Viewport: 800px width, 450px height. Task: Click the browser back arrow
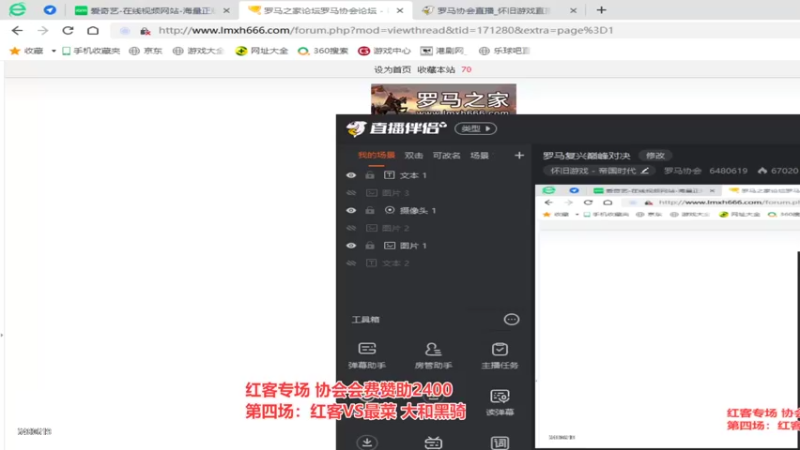tap(17, 31)
